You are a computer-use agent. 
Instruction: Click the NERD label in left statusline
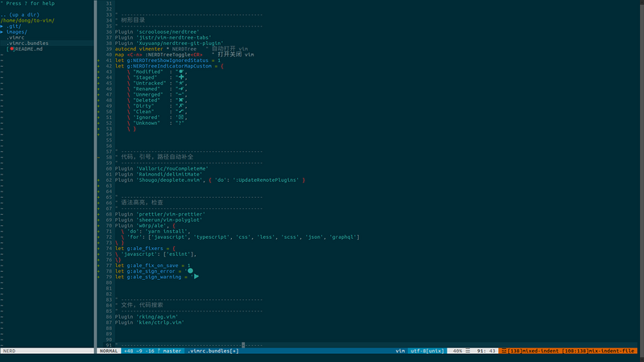click(x=9, y=351)
